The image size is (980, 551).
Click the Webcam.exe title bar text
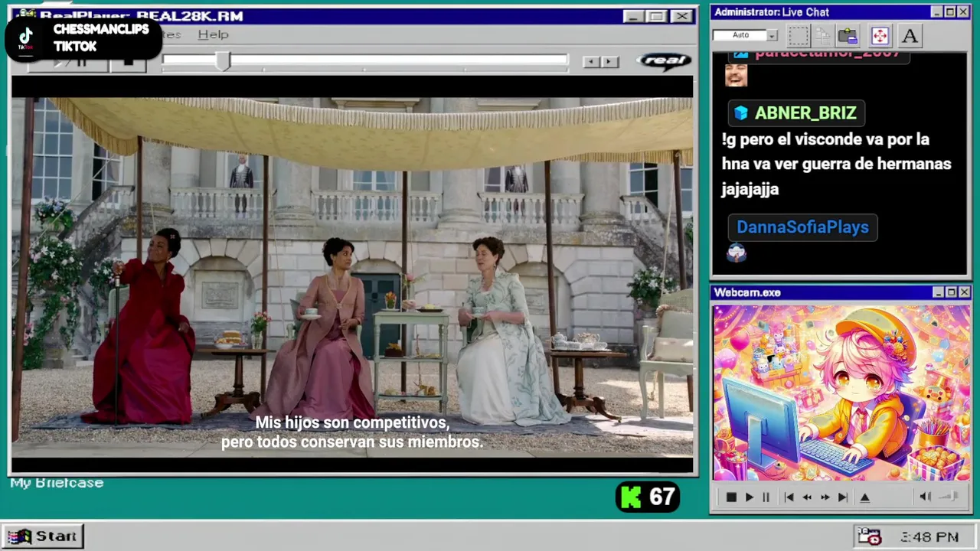[747, 292]
